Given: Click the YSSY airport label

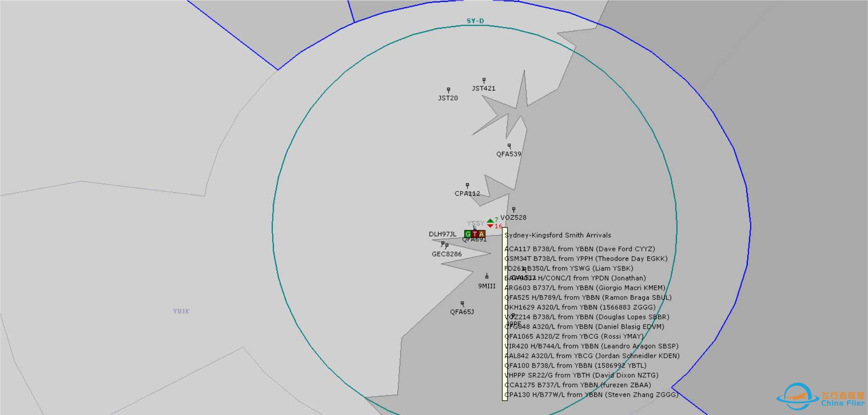Looking at the screenshot, I should (475, 223).
